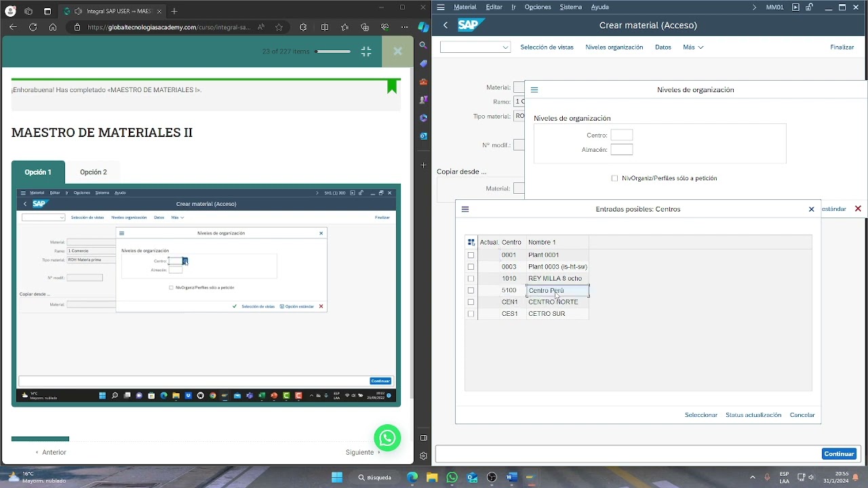Click the Centro input field
This screenshot has width=868, height=488.
coord(621,136)
